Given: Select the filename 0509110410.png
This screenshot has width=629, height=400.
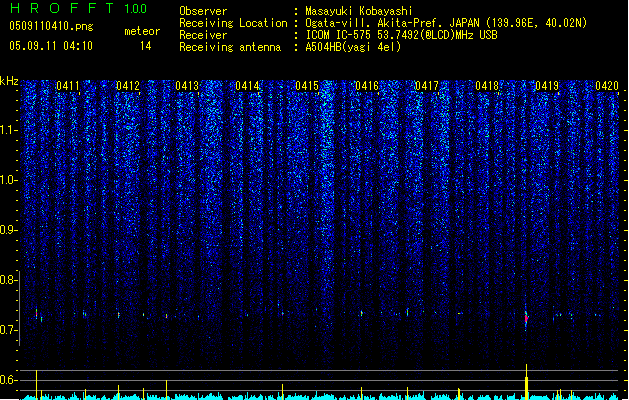Looking at the screenshot, I should click(x=51, y=26).
